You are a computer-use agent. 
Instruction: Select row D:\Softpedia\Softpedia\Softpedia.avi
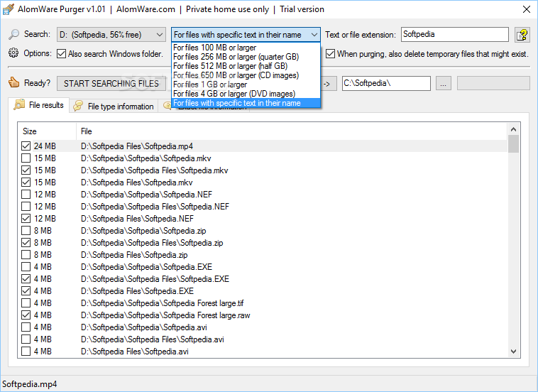tap(263, 327)
